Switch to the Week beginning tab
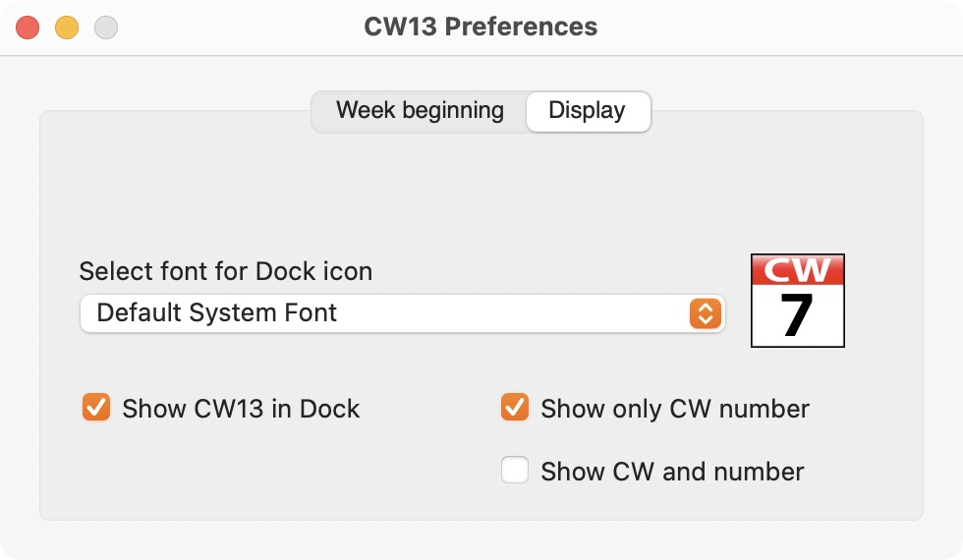963x560 pixels. coord(421,110)
